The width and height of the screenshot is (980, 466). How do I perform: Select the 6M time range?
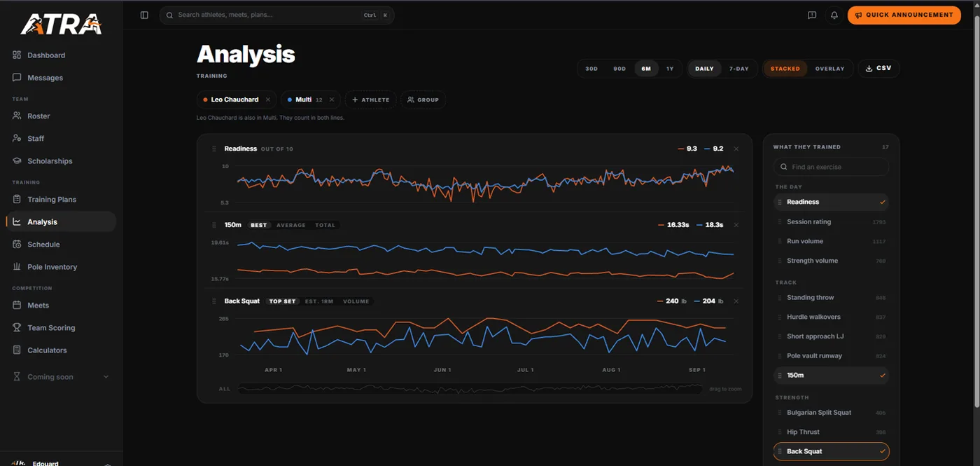click(646, 69)
